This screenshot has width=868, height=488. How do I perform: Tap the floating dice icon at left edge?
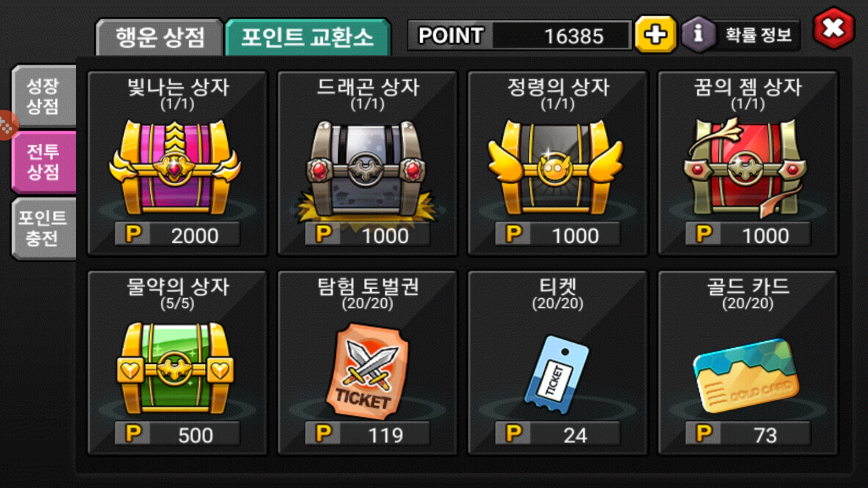click(x=7, y=125)
